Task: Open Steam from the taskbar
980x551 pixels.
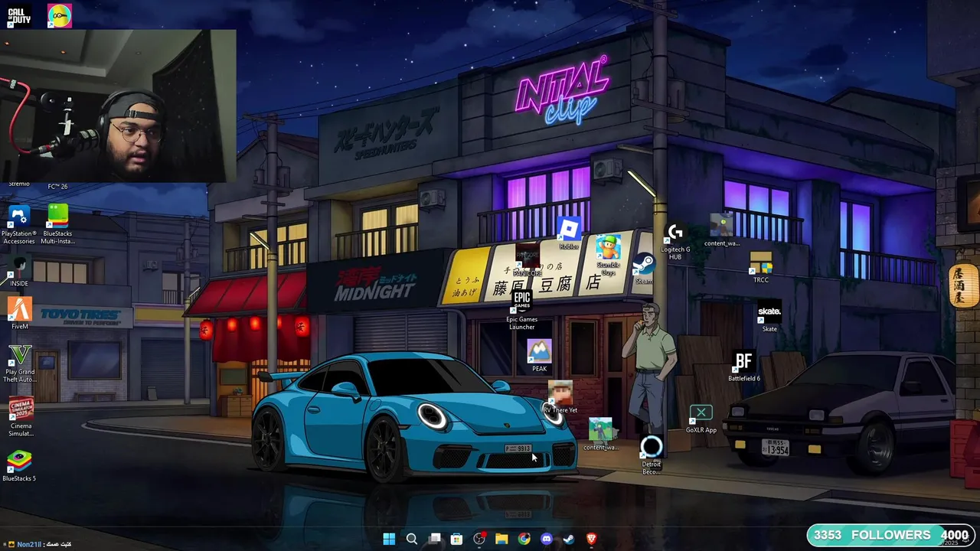Action: pos(569,539)
